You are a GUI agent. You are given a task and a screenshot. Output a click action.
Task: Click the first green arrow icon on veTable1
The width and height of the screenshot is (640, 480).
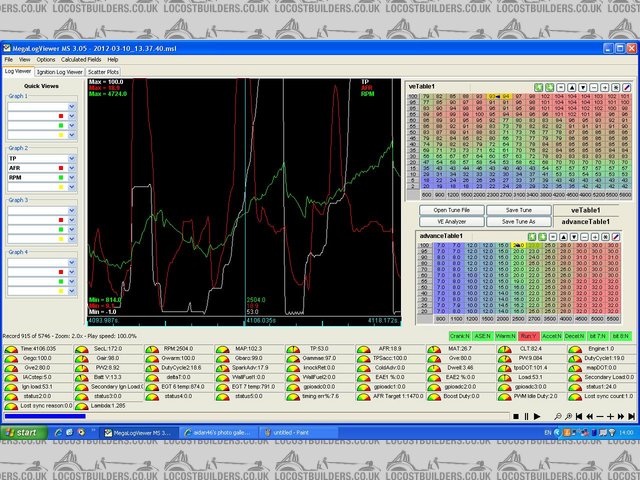(x=538, y=88)
